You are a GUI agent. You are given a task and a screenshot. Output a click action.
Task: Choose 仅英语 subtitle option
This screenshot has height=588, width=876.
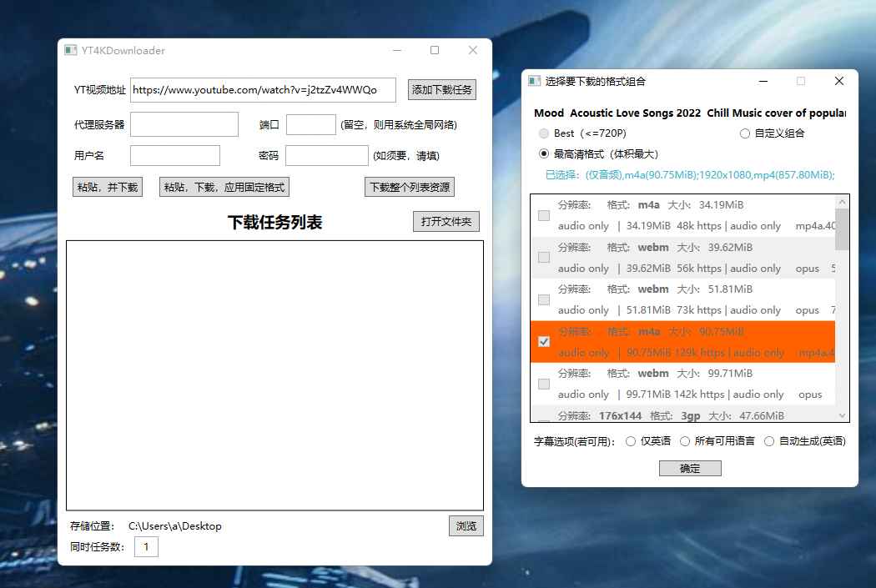click(x=632, y=441)
